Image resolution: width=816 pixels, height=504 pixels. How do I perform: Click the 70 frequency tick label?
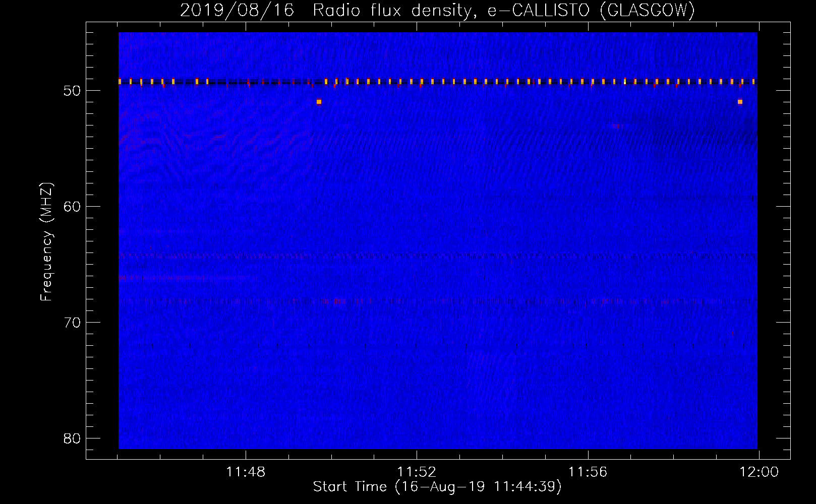point(72,323)
